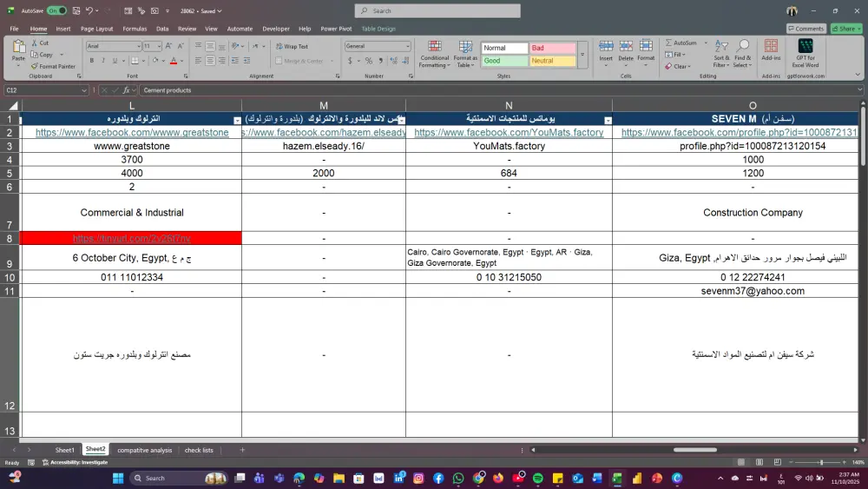This screenshot has width=868, height=489.
Task: Click the Search box in title bar
Action: pos(437,10)
